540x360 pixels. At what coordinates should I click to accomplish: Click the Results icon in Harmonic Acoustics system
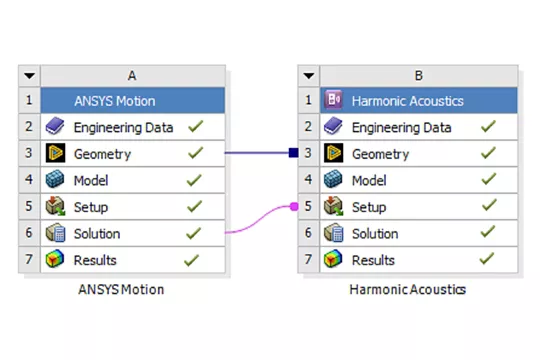pos(333,259)
